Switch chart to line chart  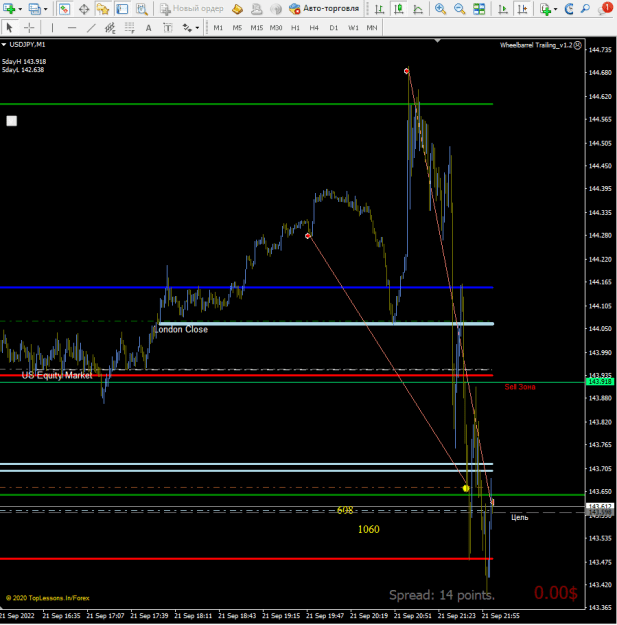418,9
